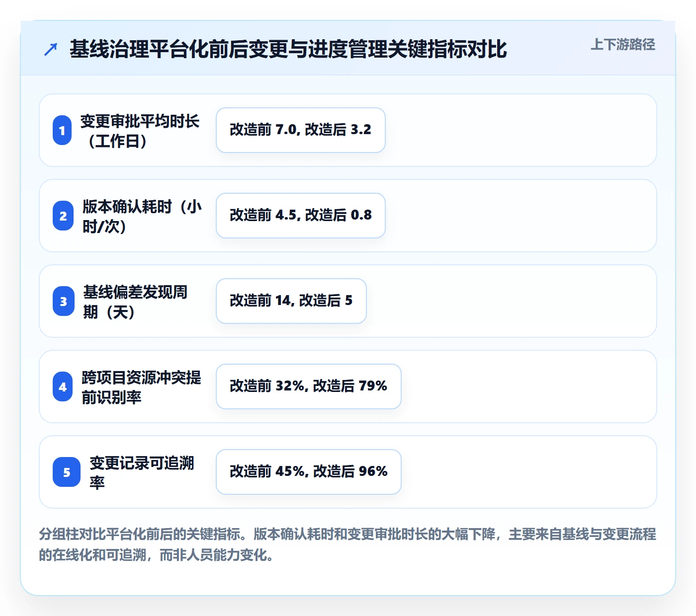Click the value chip 改造前 14, 改造后 5

[x=291, y=301]
